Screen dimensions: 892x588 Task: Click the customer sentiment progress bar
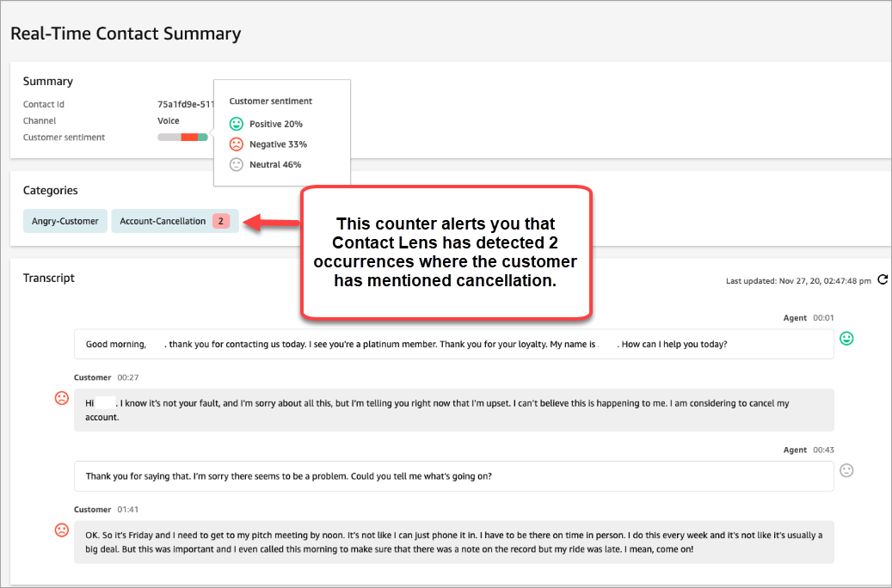(x=183, y=137)
